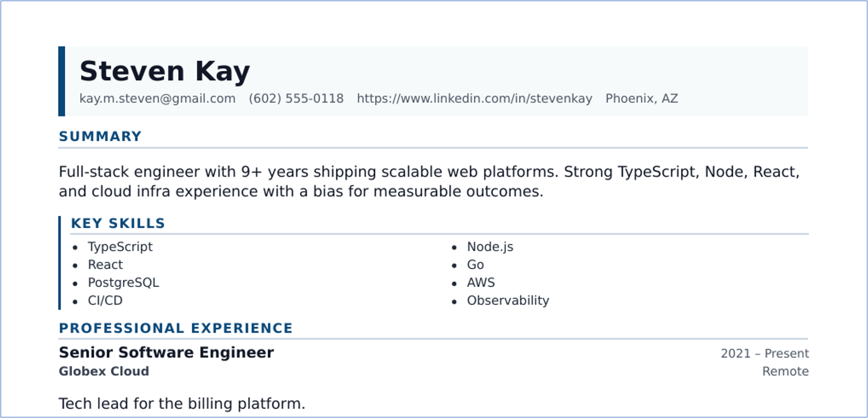
Task: Select the Senior Software Engineer job title
Action: pos(166,353)
